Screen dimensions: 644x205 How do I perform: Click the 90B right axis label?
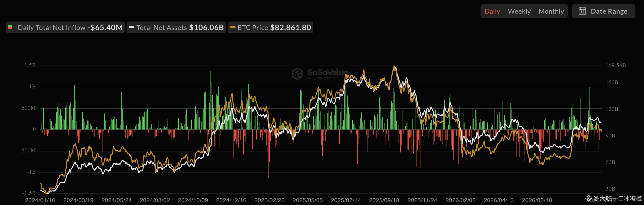610,136
